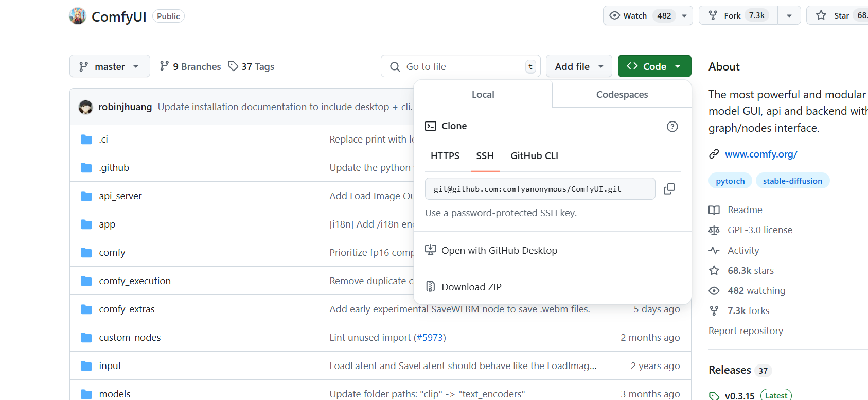Open the api_server folder name
Viewport: 868px width, 400px height.
tap(120, 196)
